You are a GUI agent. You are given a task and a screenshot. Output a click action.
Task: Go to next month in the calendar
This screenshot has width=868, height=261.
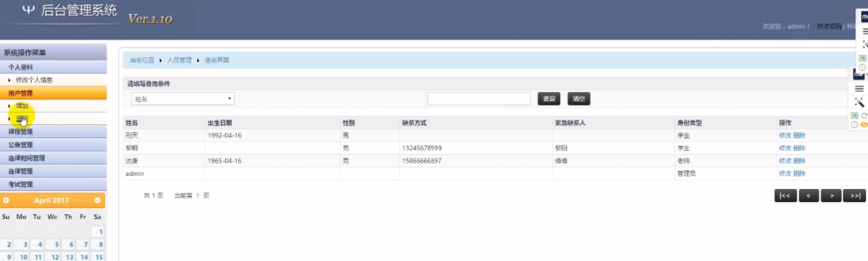(98, 200)
